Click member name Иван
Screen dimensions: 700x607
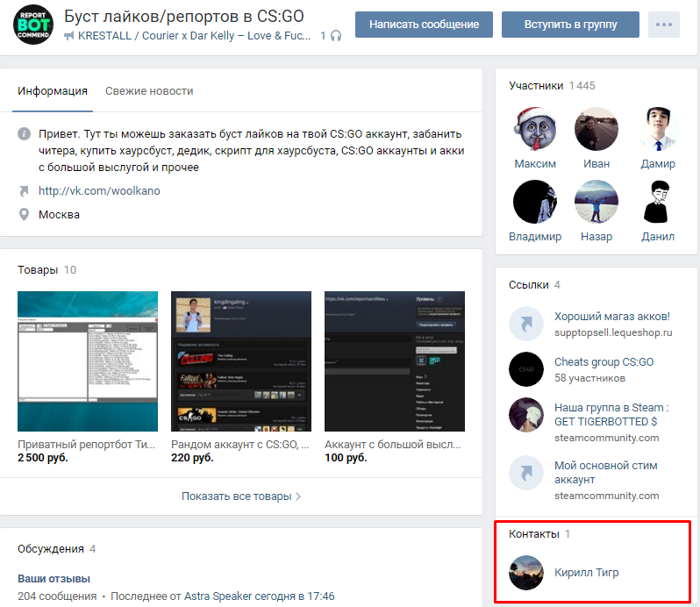[596, 164]
